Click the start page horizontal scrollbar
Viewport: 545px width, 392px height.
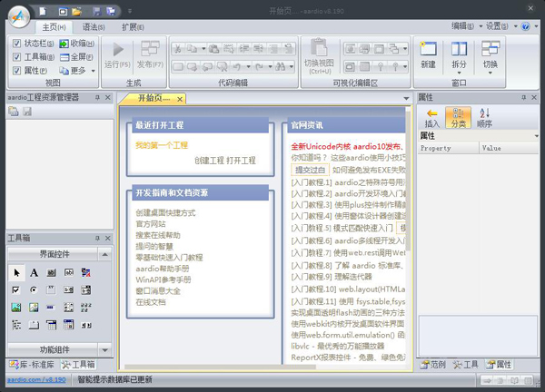(221, 367)
